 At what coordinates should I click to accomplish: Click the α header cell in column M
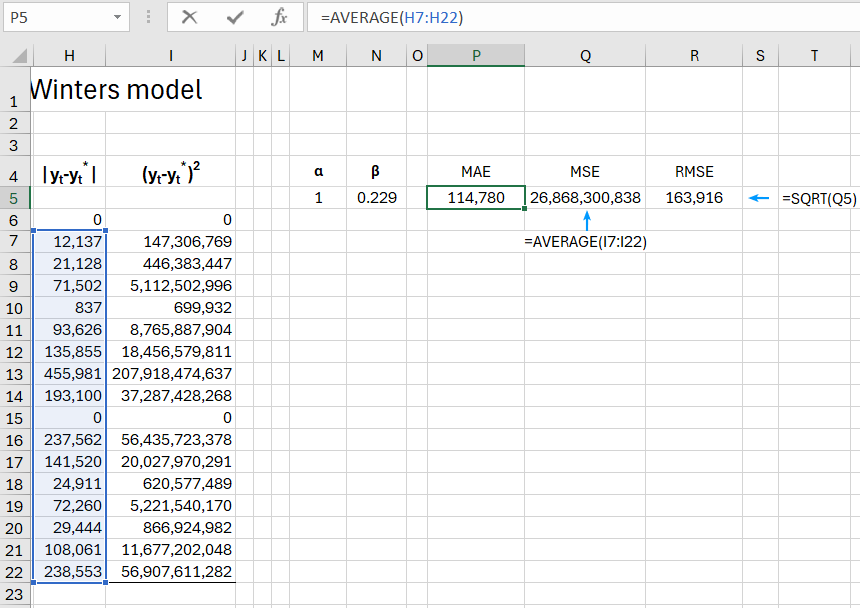tap(318, 171)
